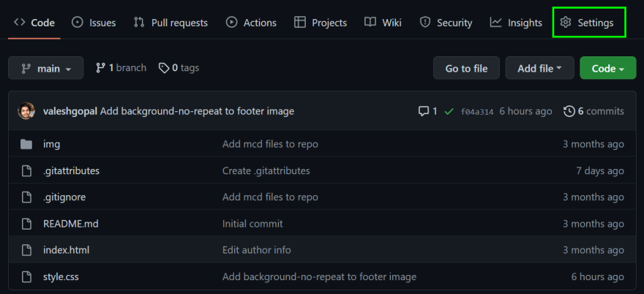Go to the Actions tab
The width and height of the screenshot is (644, 294).
(x=251, y=23)
